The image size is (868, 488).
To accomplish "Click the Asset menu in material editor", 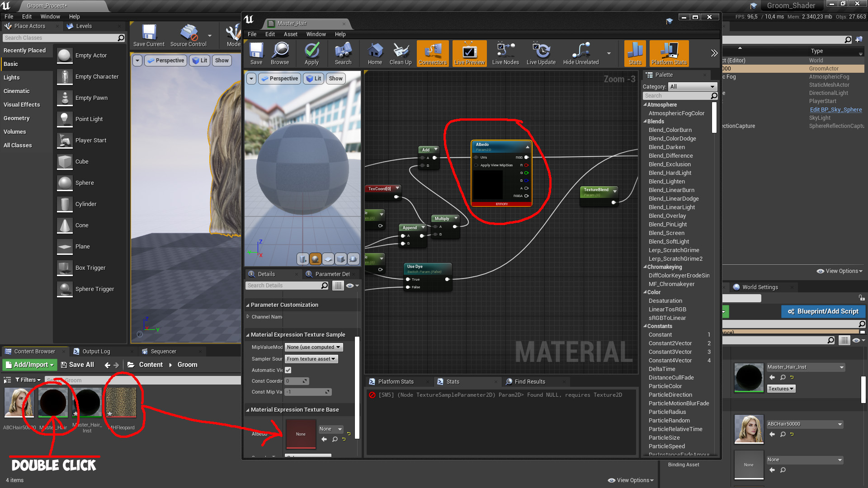I will coord(291,34).
